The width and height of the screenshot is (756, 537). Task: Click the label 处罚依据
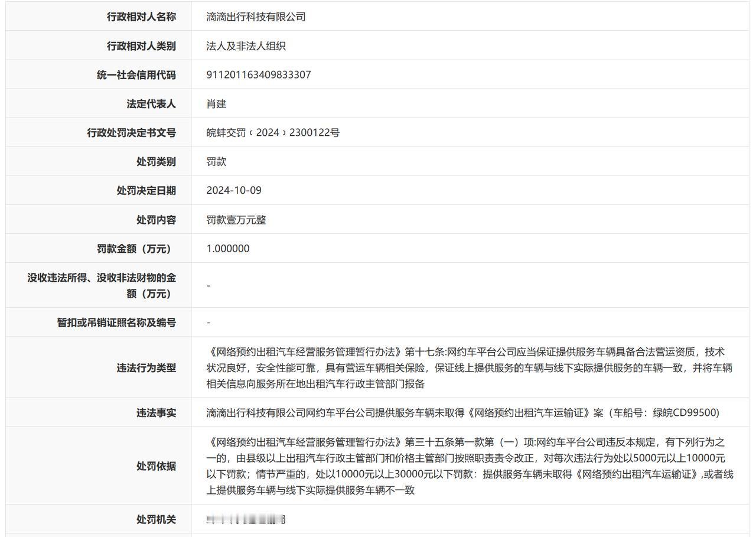(156, 466)
